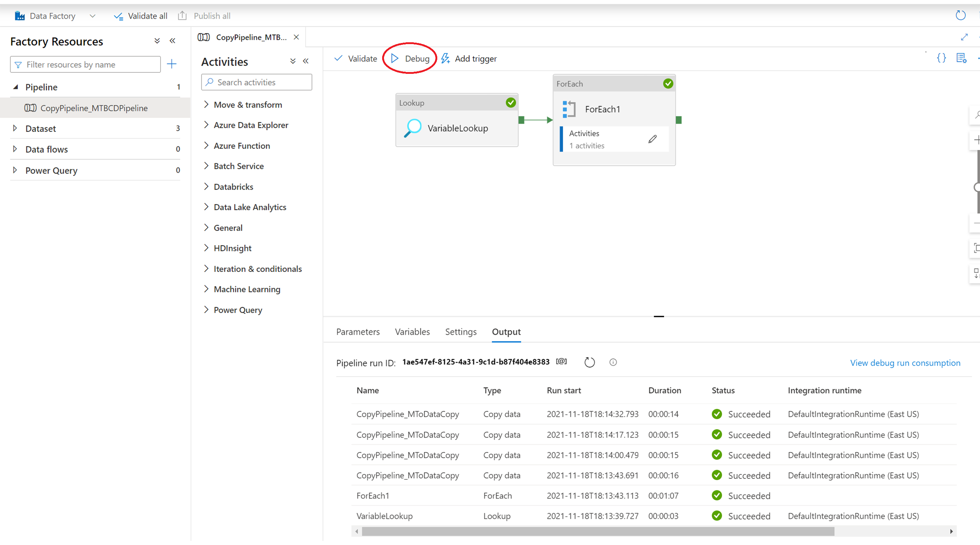Screen dimensions: 980x545
Task: Expand the Move & transform group
Action: tap(207, 104)
